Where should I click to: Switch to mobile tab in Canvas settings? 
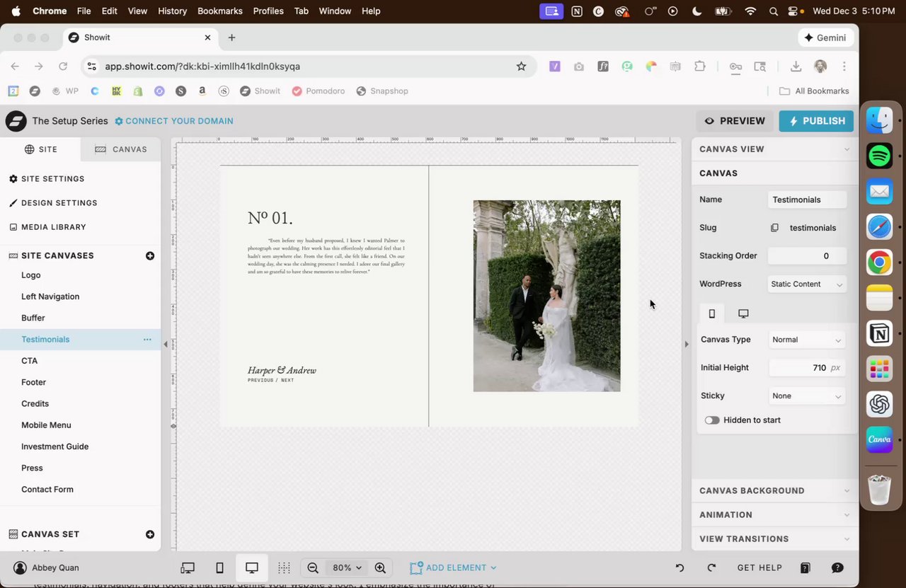coord(712,313)
